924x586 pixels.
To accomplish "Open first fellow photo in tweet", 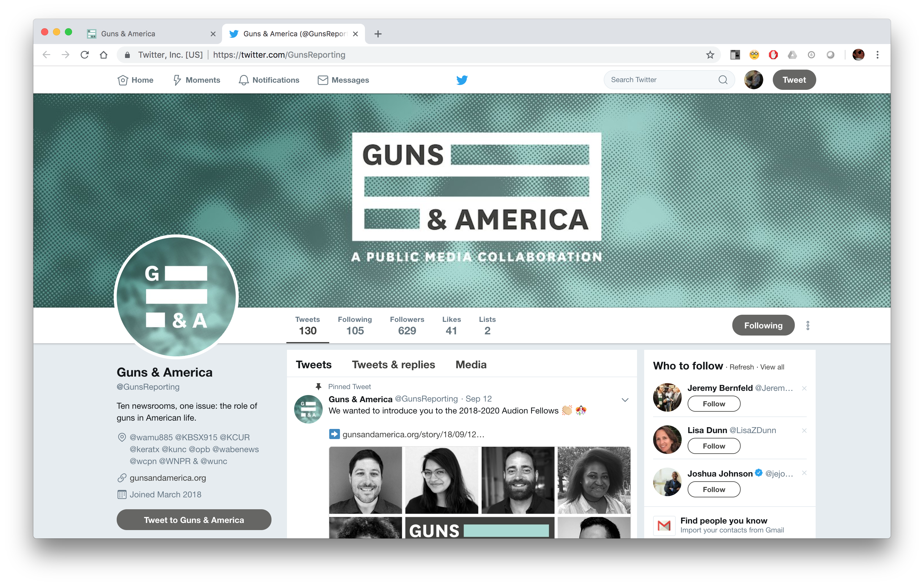I will pyautogui.click(x=365, y=480).
